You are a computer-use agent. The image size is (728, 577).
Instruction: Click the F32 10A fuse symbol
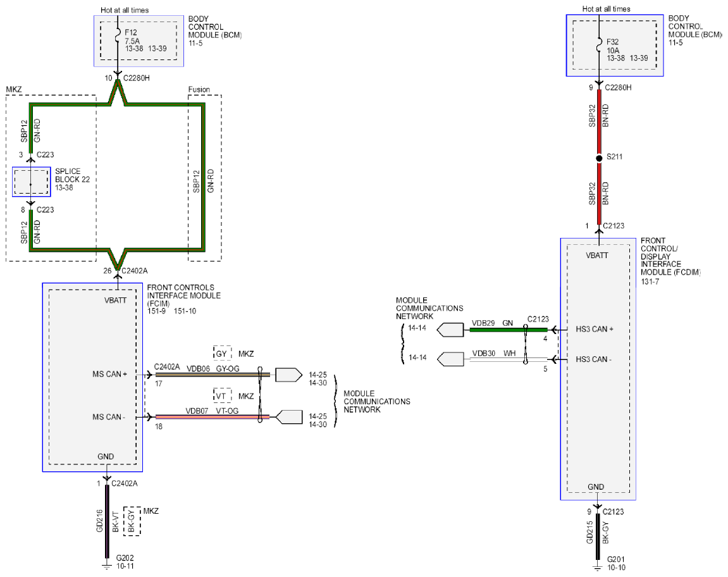600,44
